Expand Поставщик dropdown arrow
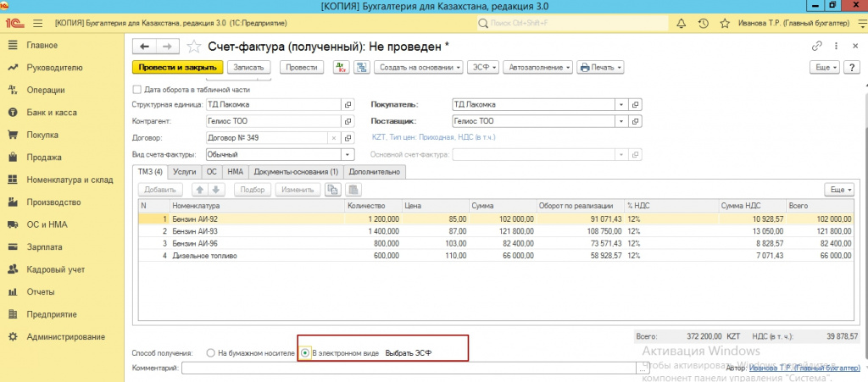Image resolution: width=868 pixels, height=382 pixels. pos(622,121)
